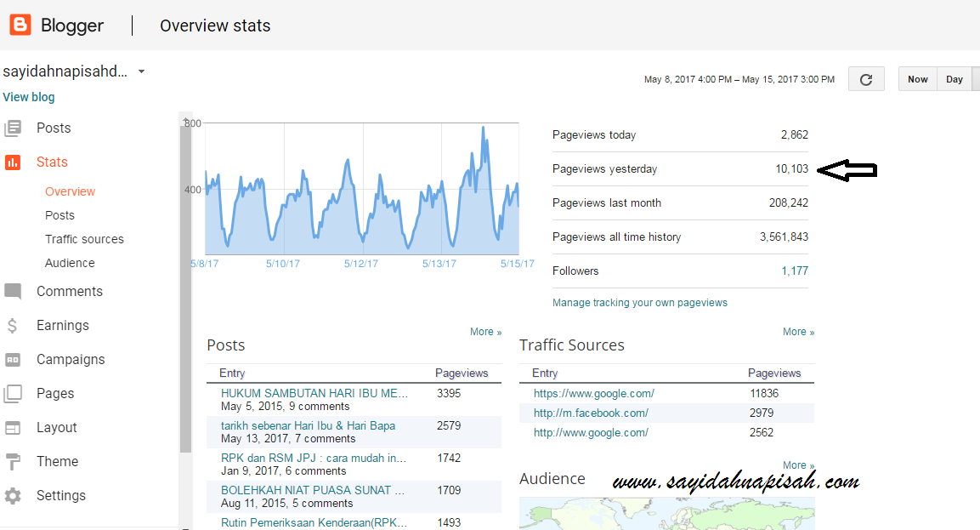Click the 11836 pageviews cell

(764, 394)
